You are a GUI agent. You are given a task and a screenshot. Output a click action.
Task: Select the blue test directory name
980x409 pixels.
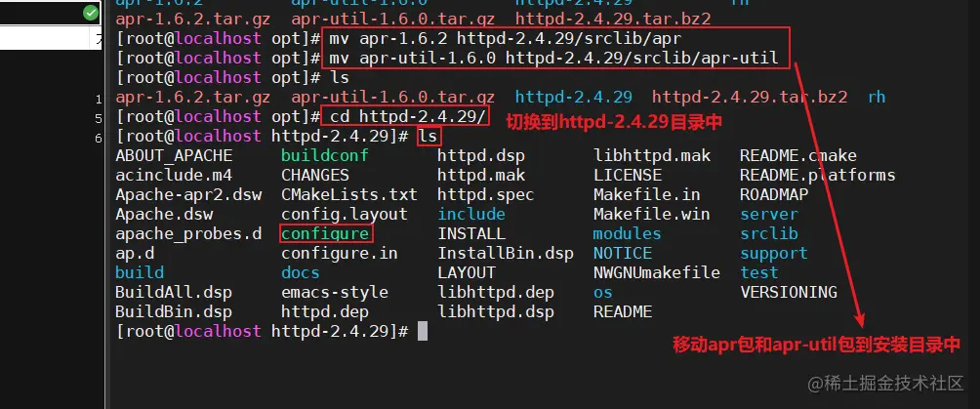coord(759,272)
